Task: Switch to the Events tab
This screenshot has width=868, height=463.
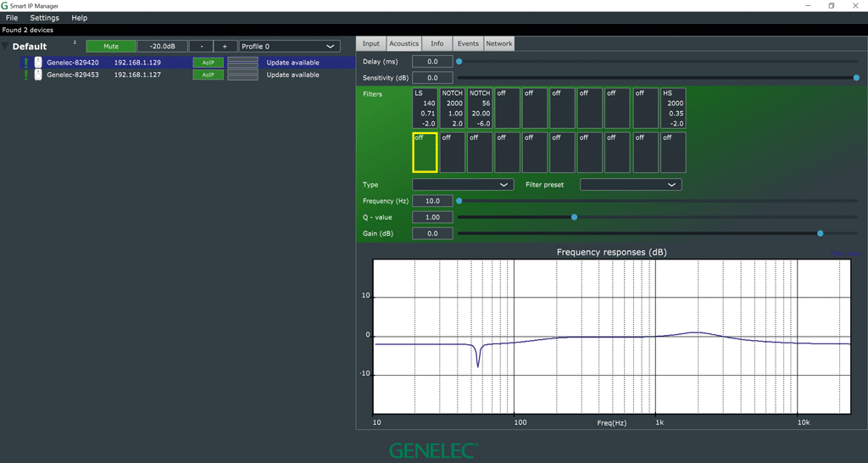Action: click(x=468, y=44)
